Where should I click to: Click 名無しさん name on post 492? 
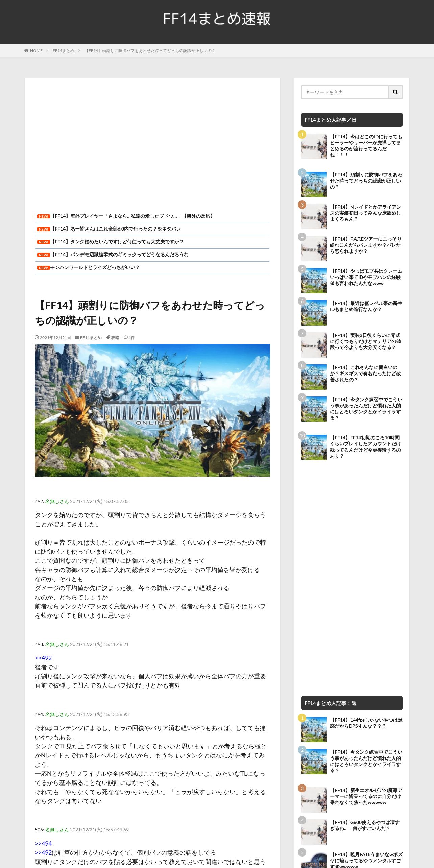[57, 501]
